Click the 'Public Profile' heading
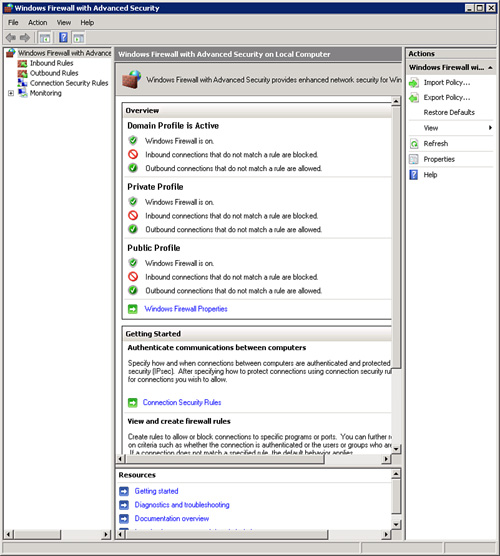The image size is (500, 556). tap(154, 248)
